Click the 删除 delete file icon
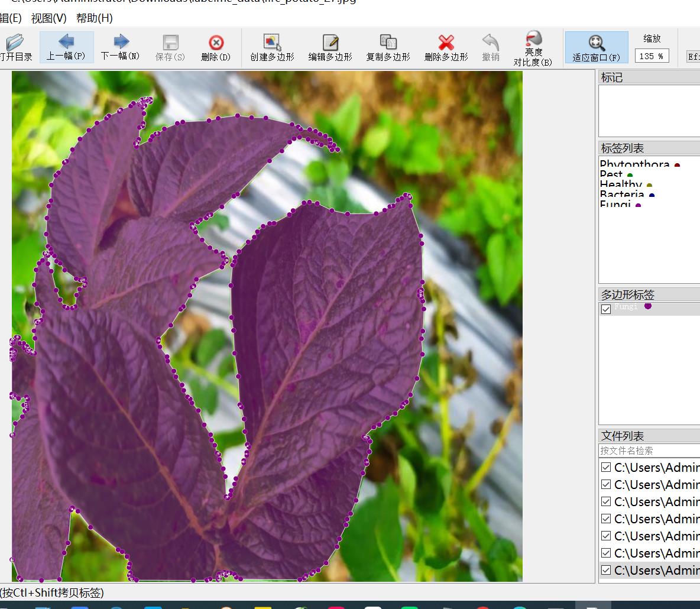The image size is (700, 609). [216, 47]
